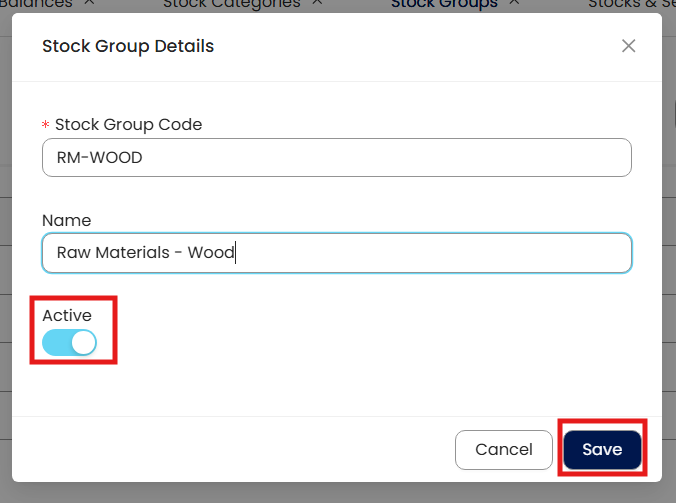Click the Active label text
The height and width of the screenshot is (503, 676).
tap(67, 316)
